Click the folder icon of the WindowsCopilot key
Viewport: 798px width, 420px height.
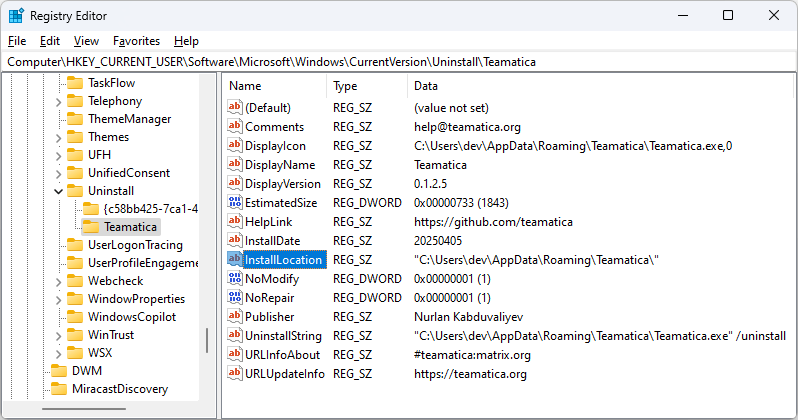click(75, 317)
